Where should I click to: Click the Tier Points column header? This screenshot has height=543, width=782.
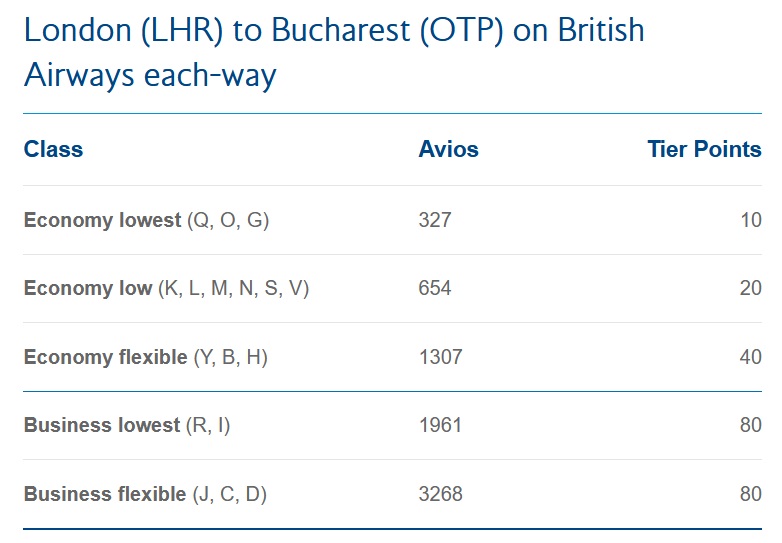pos(704,150)
